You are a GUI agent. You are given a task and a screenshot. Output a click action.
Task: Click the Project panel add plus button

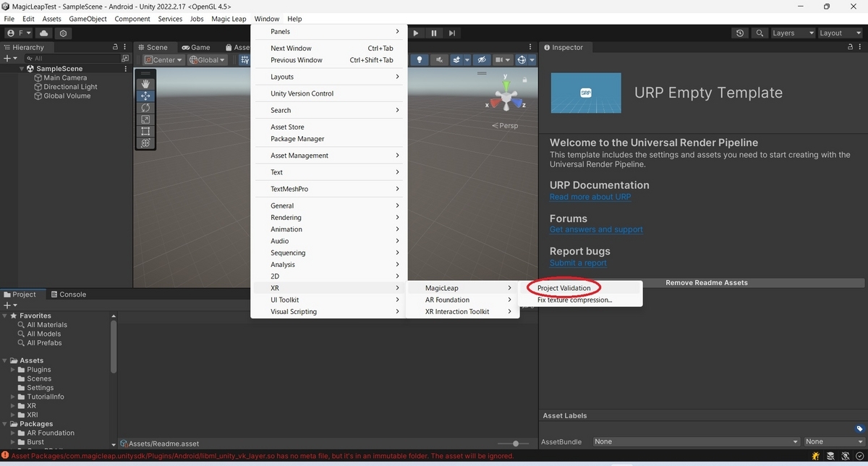[9, 305]
